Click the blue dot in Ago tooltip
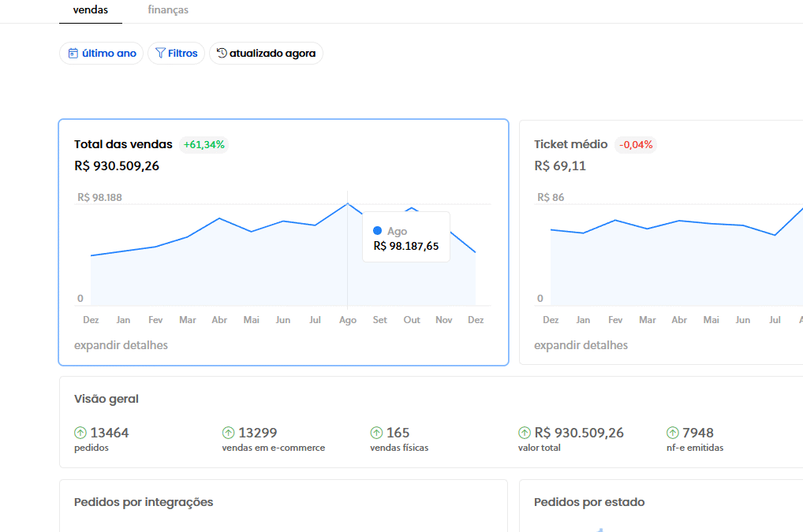The height and width of the screenshot is (532, 803). 377,231
